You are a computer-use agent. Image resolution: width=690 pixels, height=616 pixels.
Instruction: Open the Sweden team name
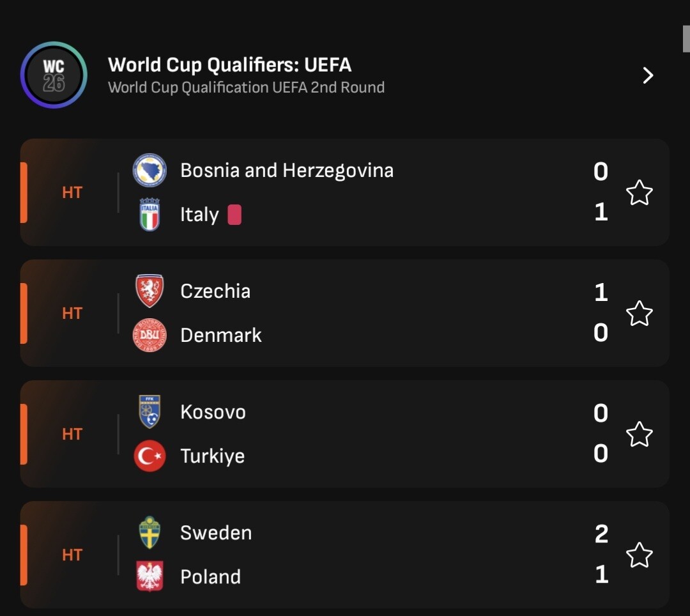(x=216, y=533)
